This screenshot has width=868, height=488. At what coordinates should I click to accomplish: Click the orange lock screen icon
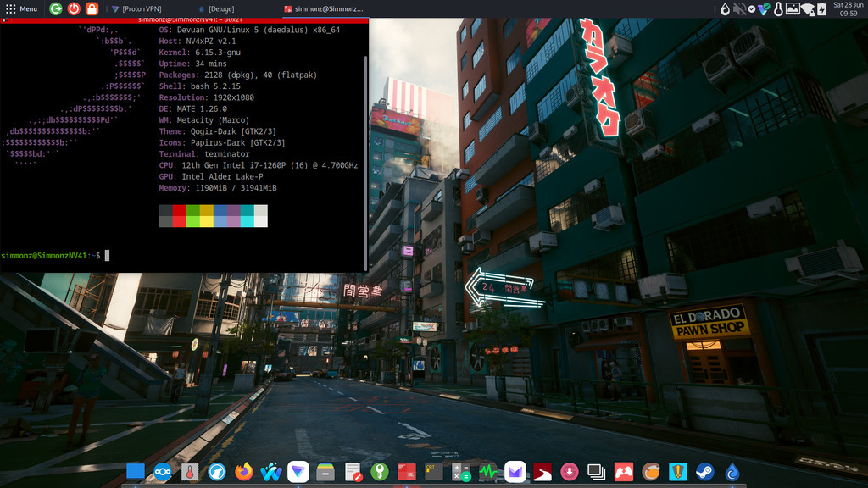pos(92,8)
